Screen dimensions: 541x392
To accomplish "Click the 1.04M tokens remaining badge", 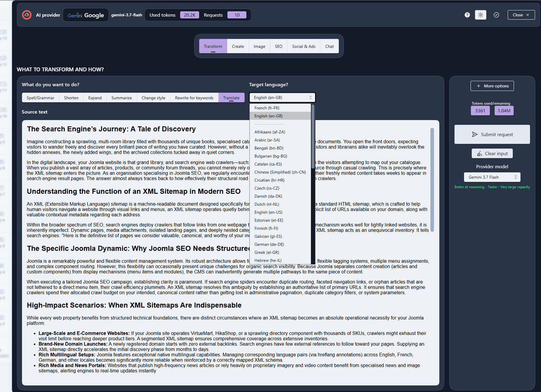I will pos(504,111).
